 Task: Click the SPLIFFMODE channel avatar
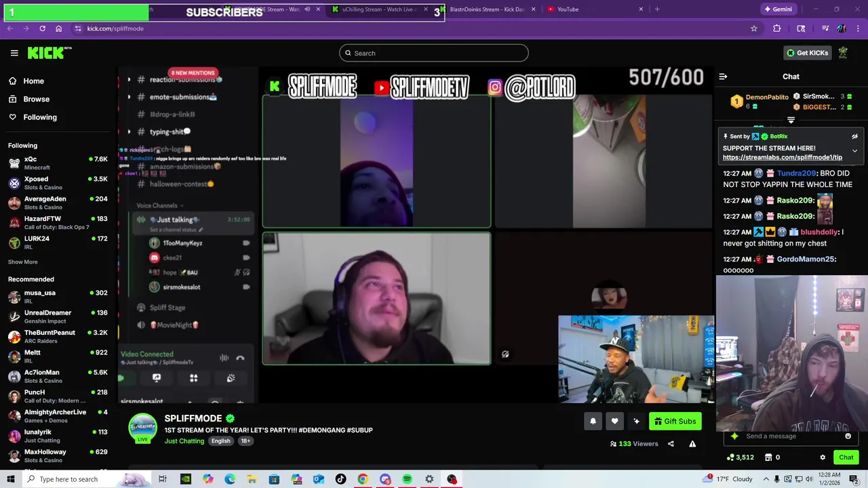142,428
